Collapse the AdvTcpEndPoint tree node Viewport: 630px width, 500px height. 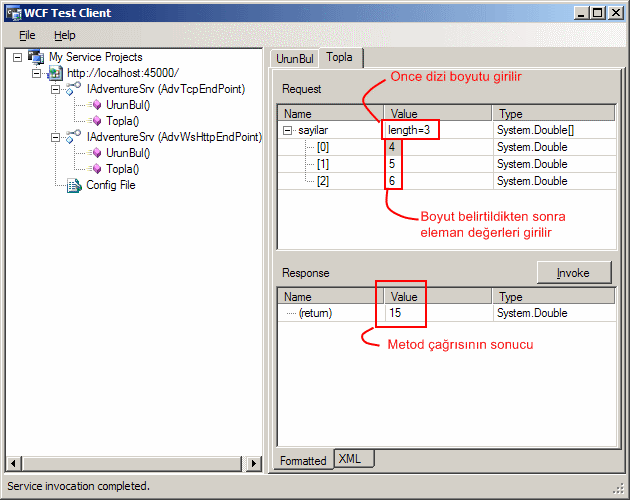(56, 90)
